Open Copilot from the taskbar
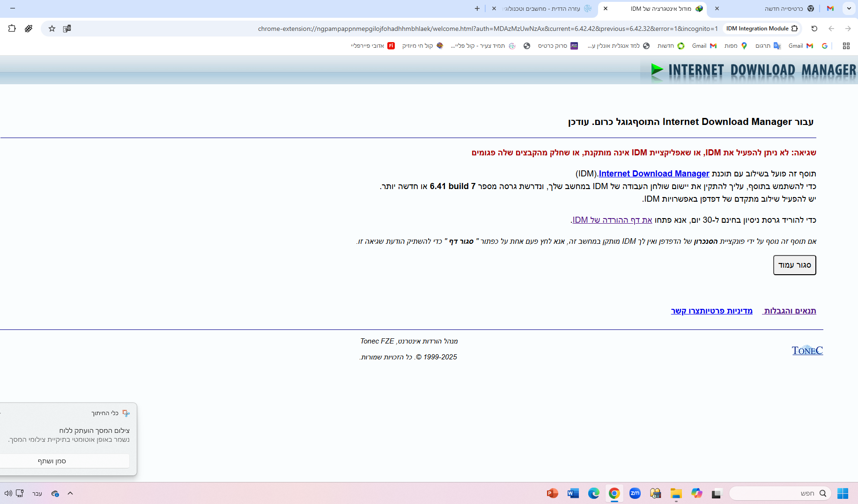This screenshot has height=504, width=858. [x=696, y=493]
